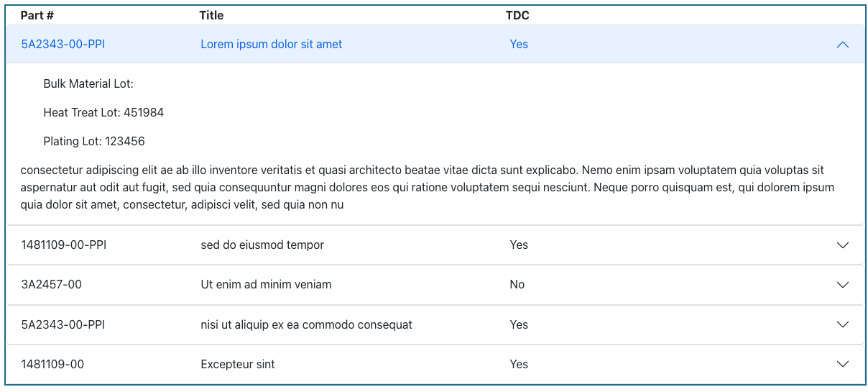Click the 'Ut enim ad minim veniam' title
Screen dimensions: 868x392
coord(267,285)
